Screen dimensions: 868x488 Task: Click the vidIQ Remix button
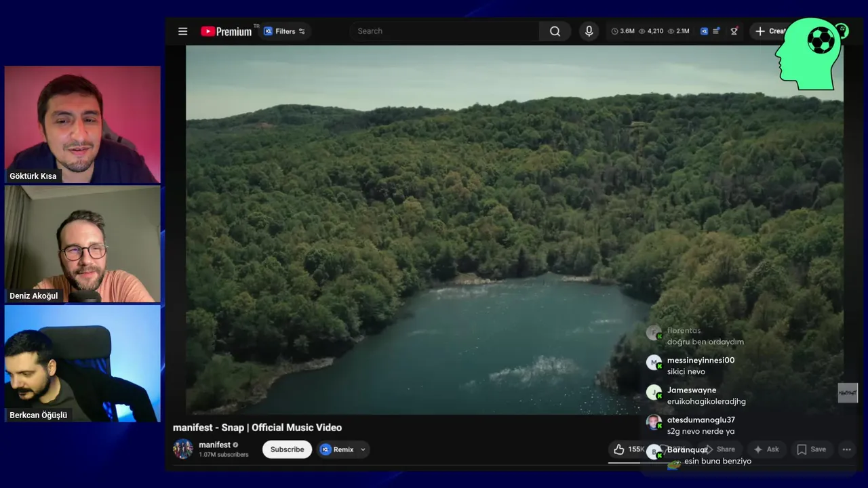pyautogui.click(x=337, y=449)
